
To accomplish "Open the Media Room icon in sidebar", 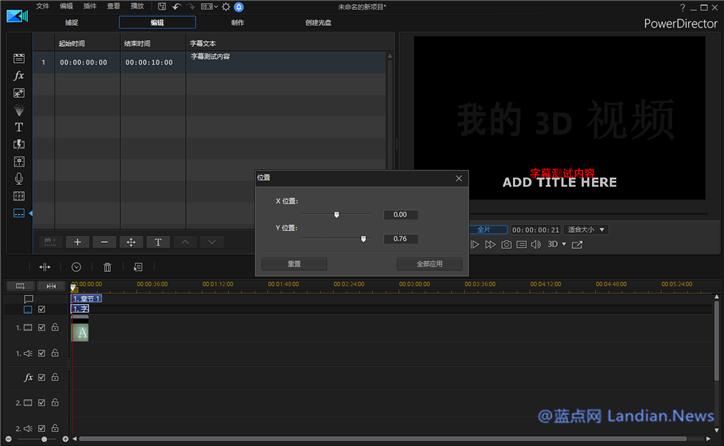I will tap(18, 59).
